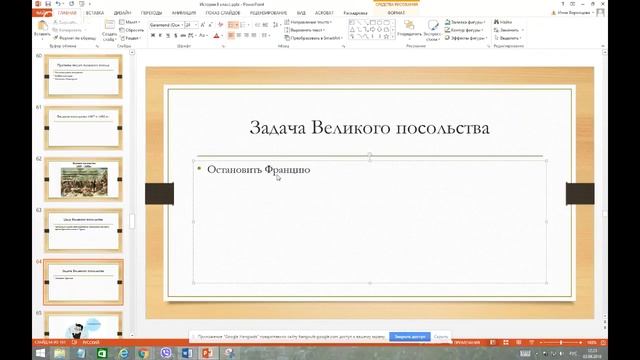
Task: Toggle text shadow formatting
Action: [176, 36]
